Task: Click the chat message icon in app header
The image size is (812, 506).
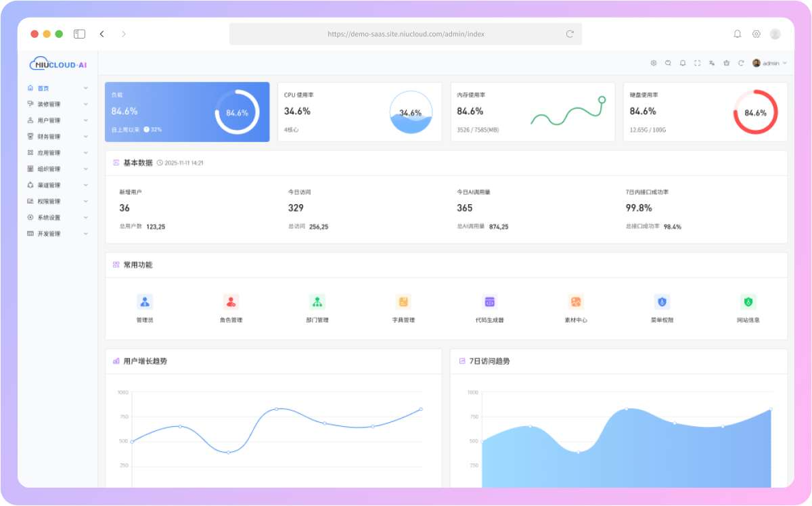Action: pyautogui.click(x=668, y=63)
